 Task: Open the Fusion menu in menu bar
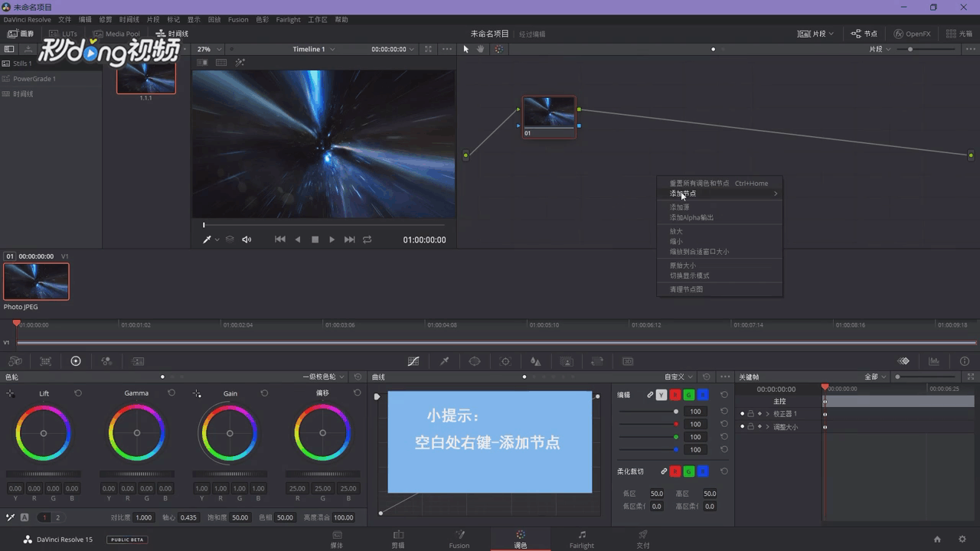(x=238, y=20)
